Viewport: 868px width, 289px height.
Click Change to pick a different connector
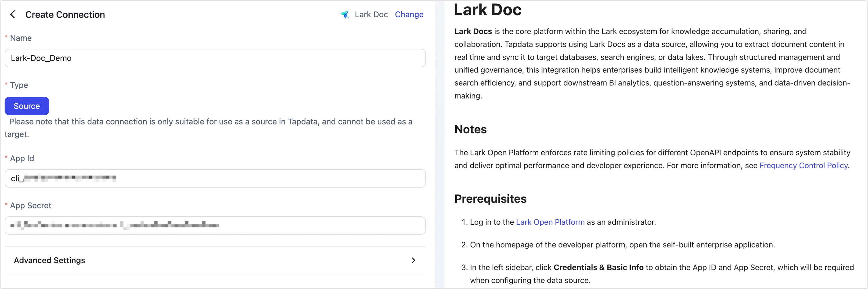click(x=409, y=14)
